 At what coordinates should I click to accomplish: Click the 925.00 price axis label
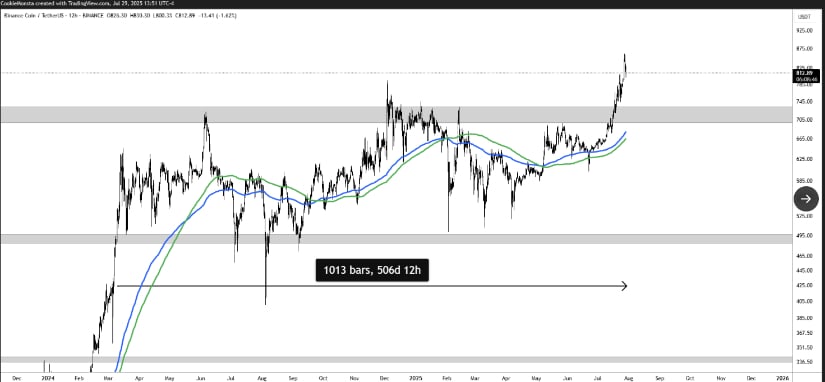804,31
